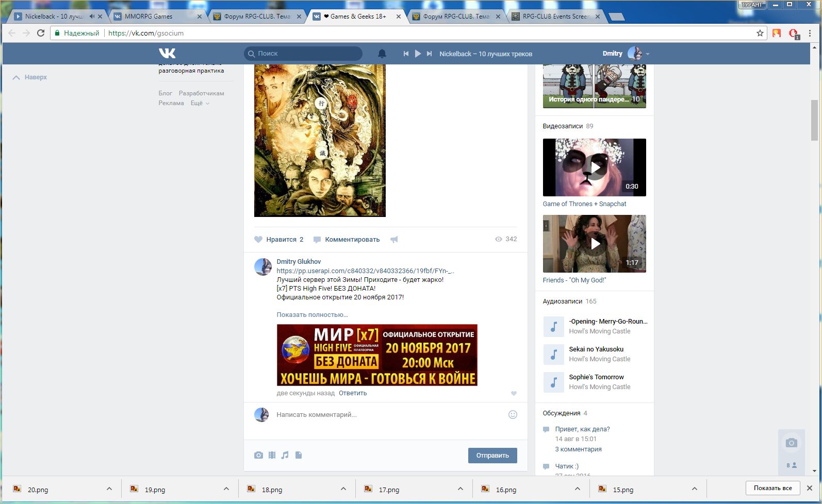The image size is (822, 504).
Task: Open Chrome three-dot menu
Action: [810, 33]
